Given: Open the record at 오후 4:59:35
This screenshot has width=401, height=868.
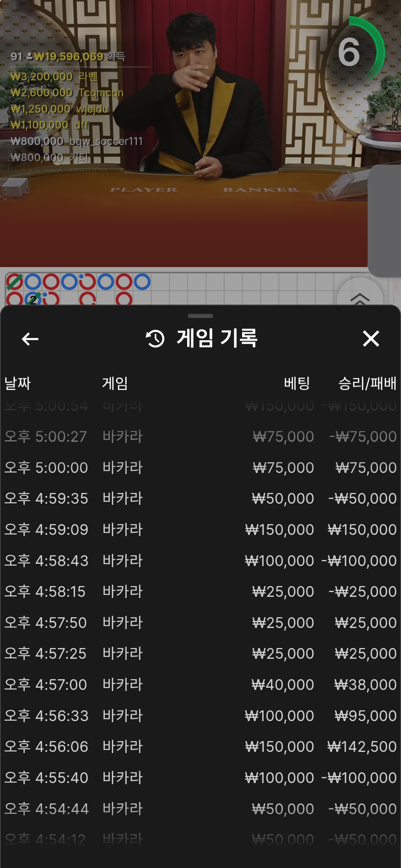Looking at the screenshot, I should pos(200,499).
